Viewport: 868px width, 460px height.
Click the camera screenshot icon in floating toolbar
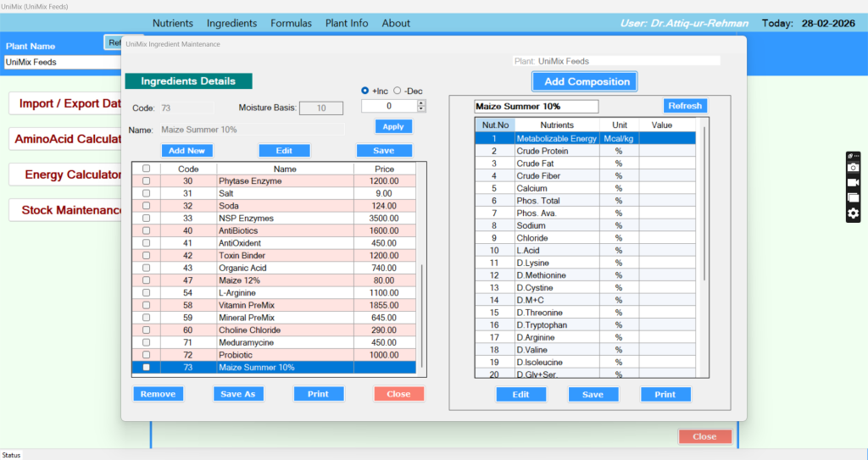854,169
